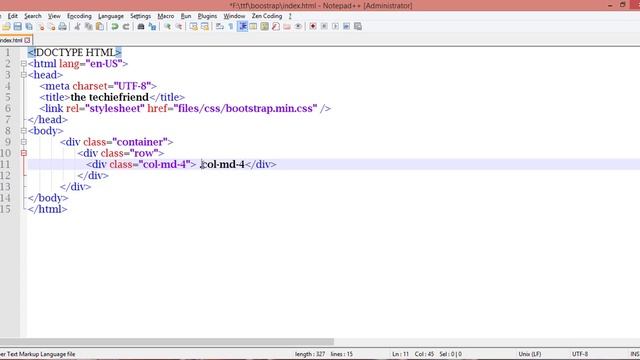
Task: Toggle synchronized vertical scrolling
Action: [x=193, y=27]
